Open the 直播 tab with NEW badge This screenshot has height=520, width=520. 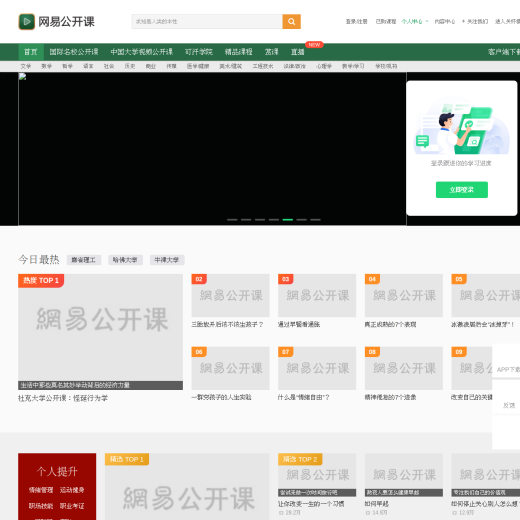click(298, 52)
